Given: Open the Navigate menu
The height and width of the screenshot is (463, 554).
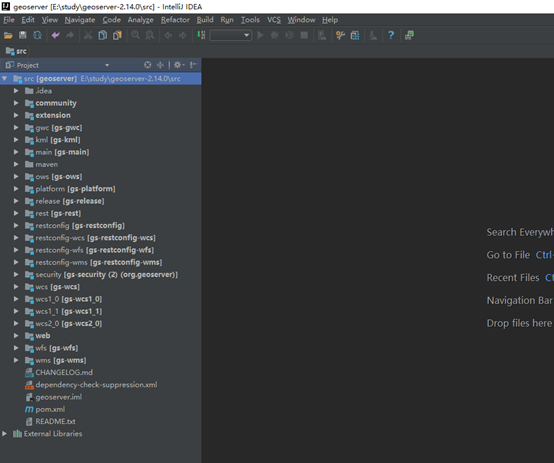Looking at the screenshot, I should click(80, 20).
